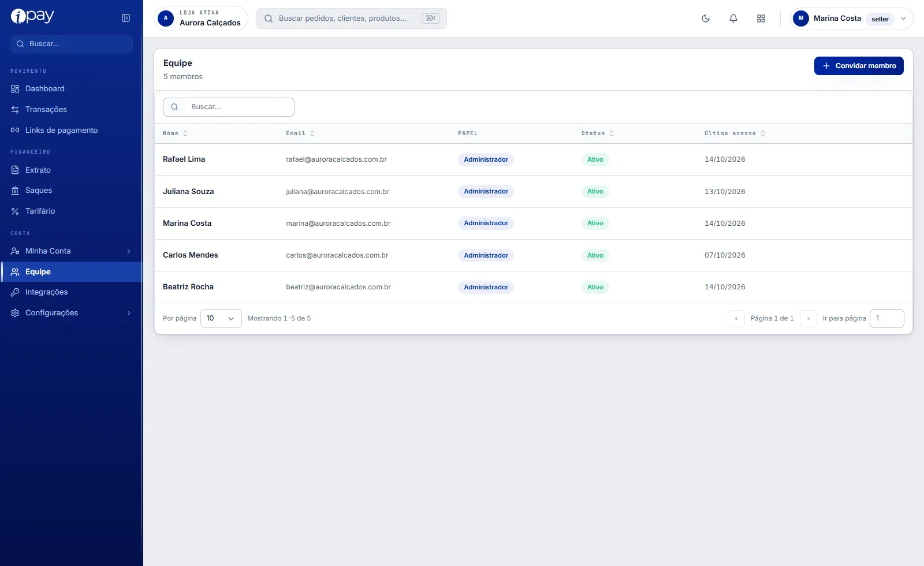Click the ipay logo
Viewport: 924px width, 566px height.
(x=32, y=16)
